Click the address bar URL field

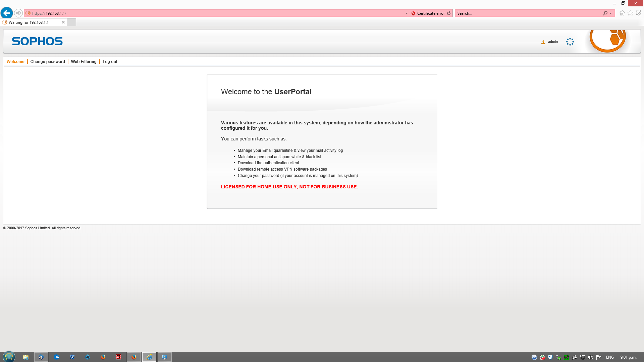tap(215, 13)
